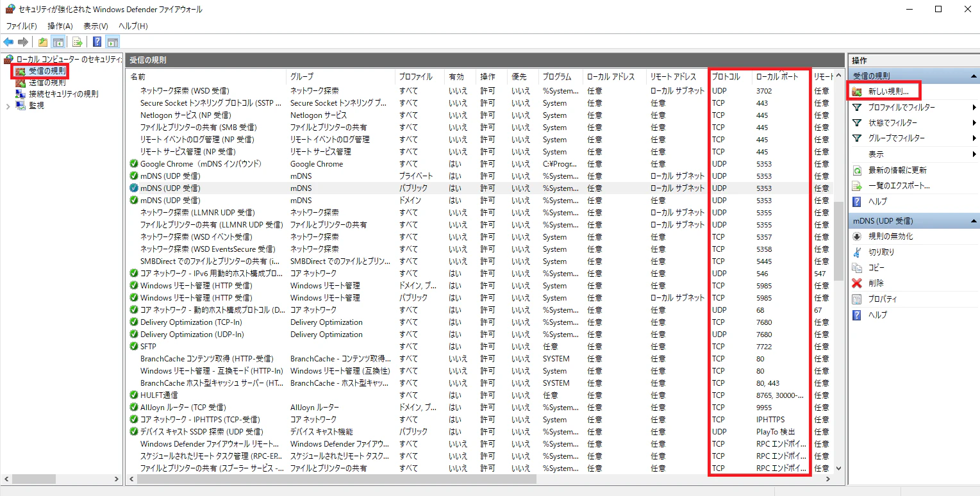The image size is (980, 496).
Task: Click the export list toolbar icon
Action: click(78, 42)
